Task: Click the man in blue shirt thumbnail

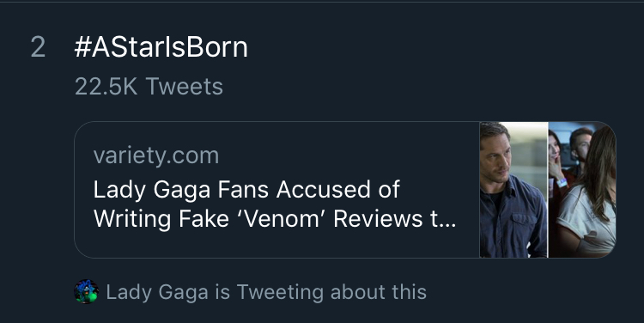Action: click(x=513, y=190)
